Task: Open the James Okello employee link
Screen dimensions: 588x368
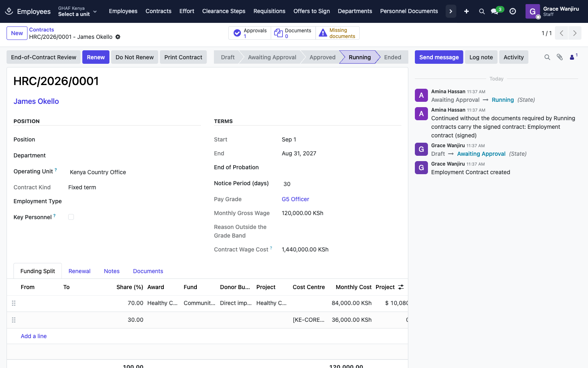Action: tap(36, 101)
